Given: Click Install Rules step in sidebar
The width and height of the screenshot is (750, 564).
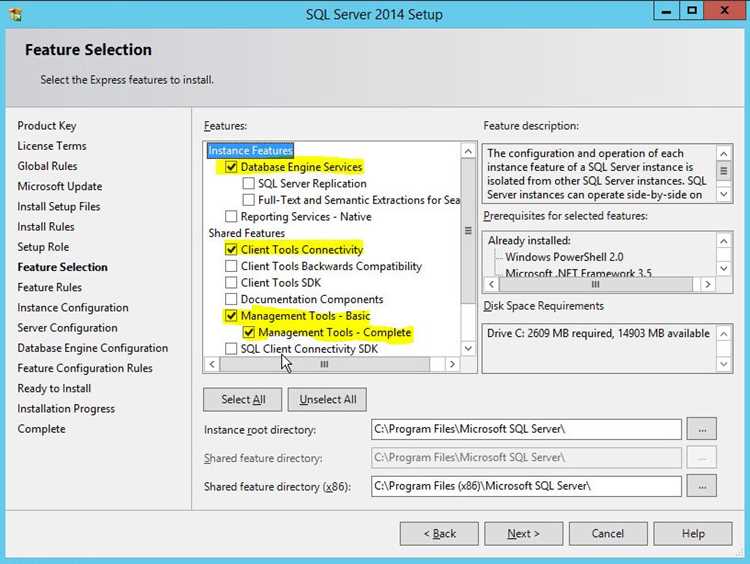Looking at the screenshot, I should pyautogui.click(x=46, y=227).
